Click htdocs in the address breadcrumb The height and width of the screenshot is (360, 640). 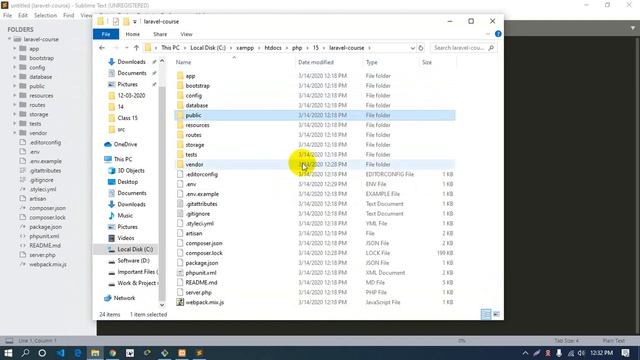point(273,48)
